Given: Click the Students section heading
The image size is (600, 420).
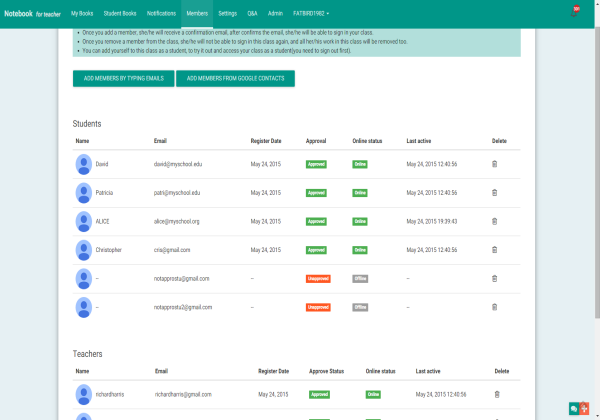Looking at the screenshot, I should tap(87, 124).
